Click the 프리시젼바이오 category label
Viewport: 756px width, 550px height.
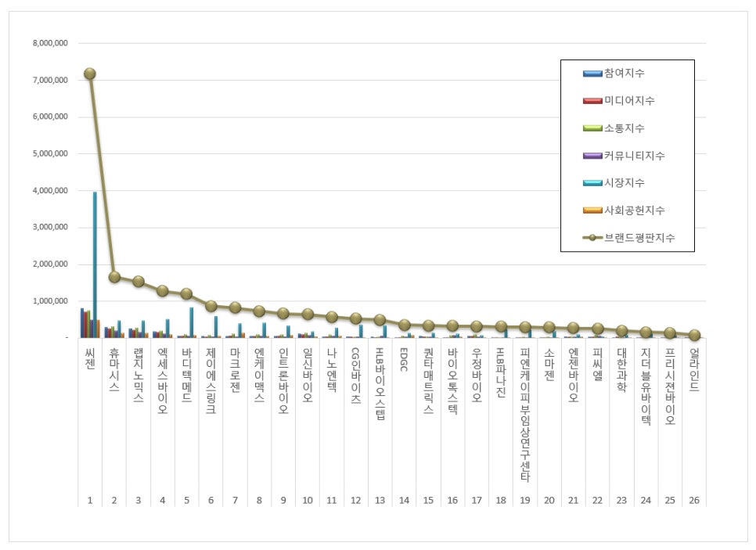(x=670, y=386)
